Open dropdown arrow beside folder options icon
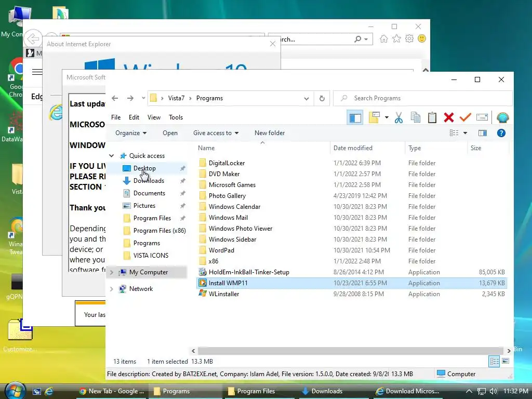This screenshot has height=399, width=532. pyautogui.click(x=387, y=117)
